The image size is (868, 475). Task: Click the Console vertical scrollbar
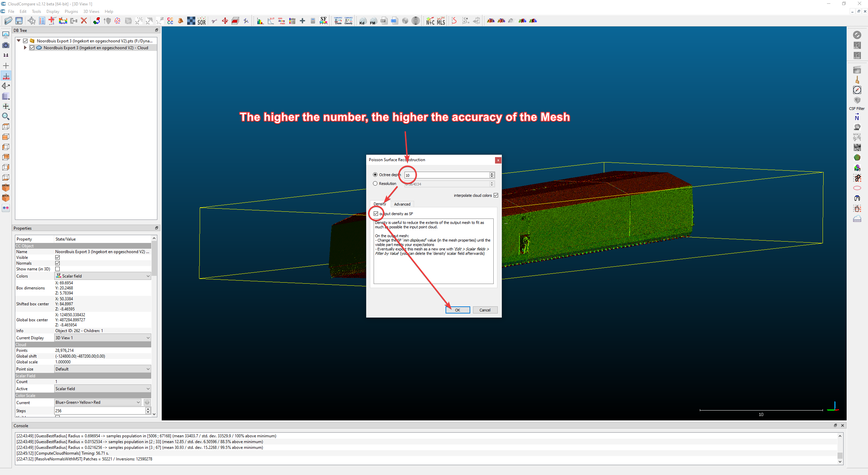tap(840, 449)
